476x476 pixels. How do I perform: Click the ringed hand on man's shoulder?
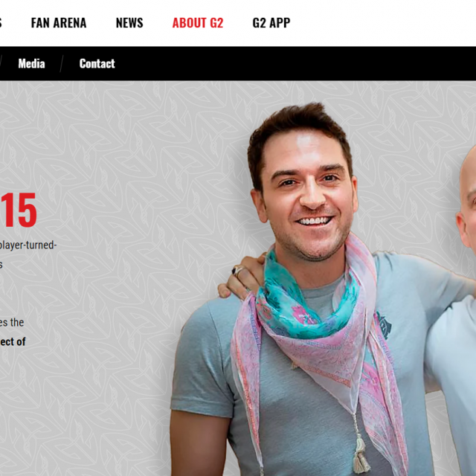241,277
